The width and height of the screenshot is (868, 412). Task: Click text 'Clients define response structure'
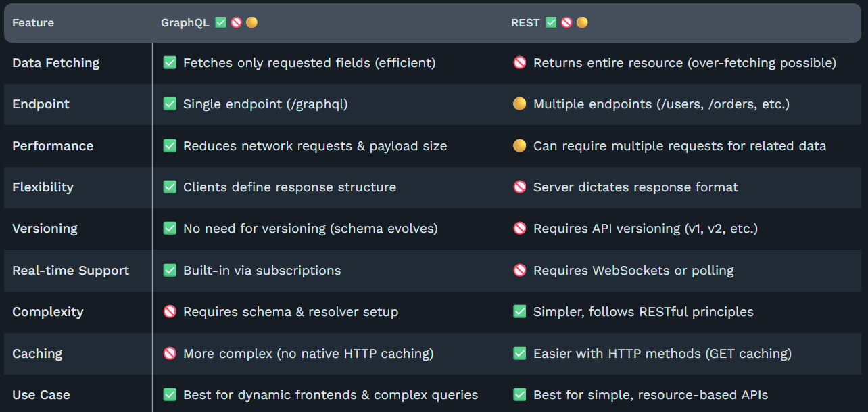pyautogui.click(x=290, y=187)
